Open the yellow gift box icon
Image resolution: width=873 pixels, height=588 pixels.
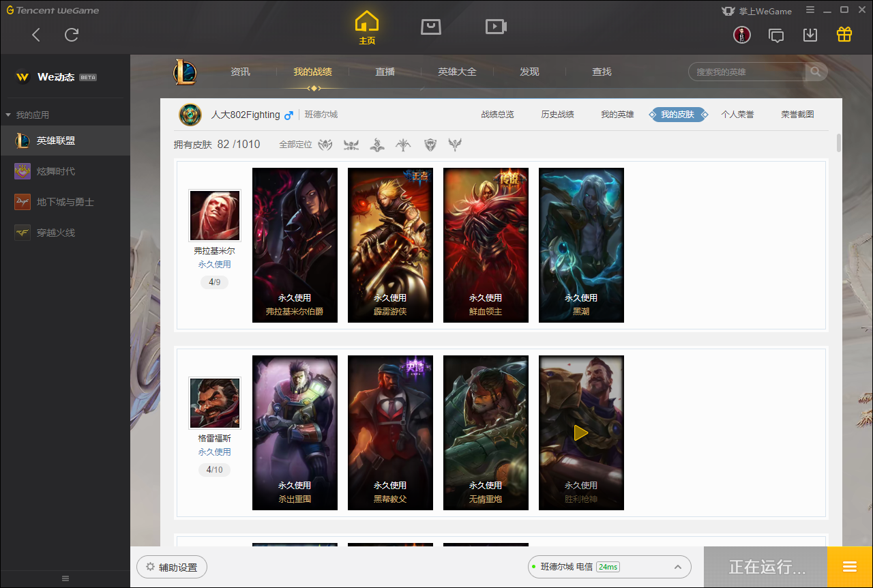pos(844,34)
